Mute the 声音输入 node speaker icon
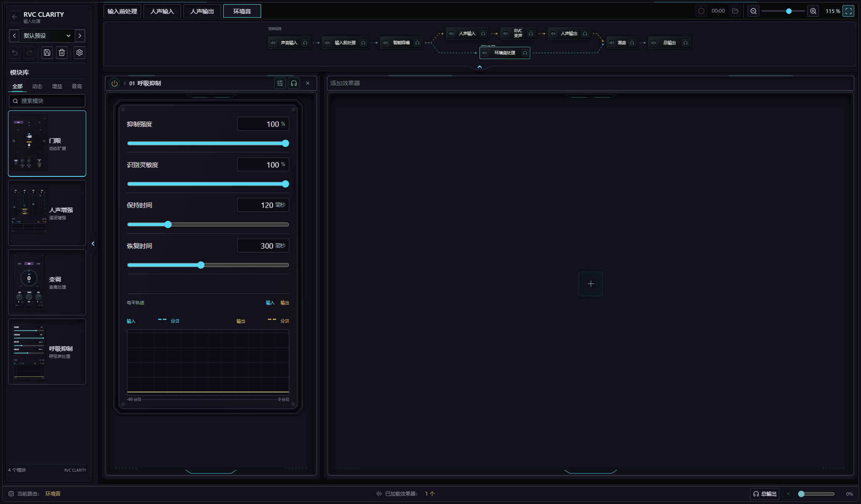Screen dimensions: 861x504 tap(273, 43)
